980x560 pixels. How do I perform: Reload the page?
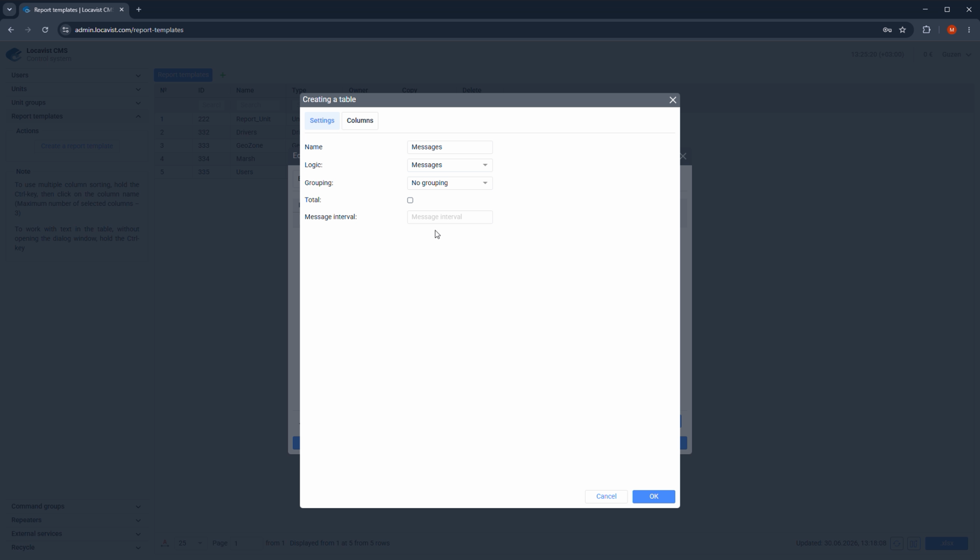45,30
